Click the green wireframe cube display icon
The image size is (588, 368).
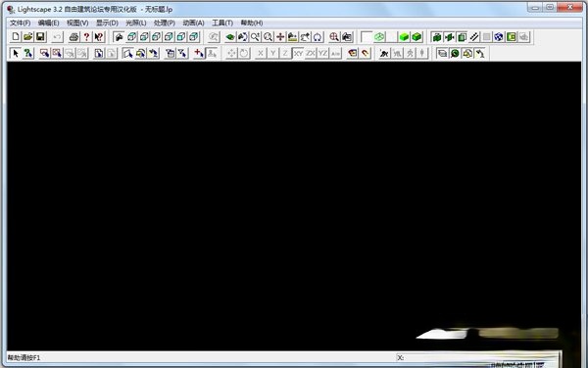[379, 37]
